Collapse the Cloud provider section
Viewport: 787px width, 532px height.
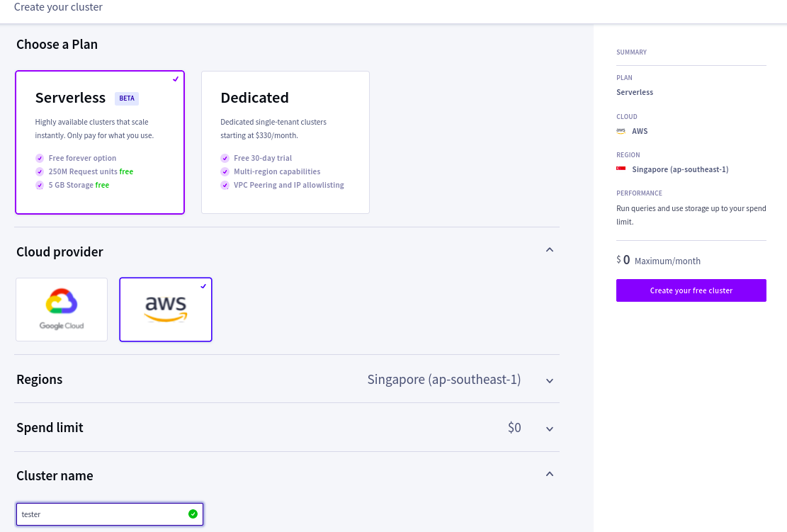pyautogui.click(x=550, y=250)
